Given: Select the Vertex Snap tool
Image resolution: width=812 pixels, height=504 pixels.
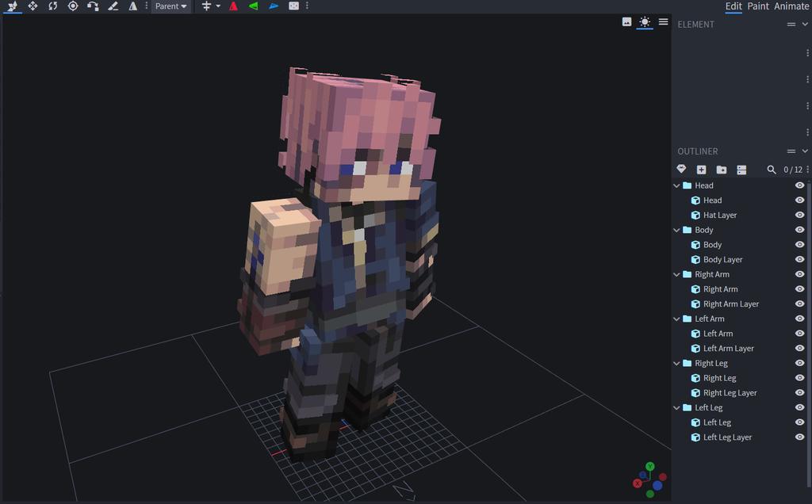Looking at the screenshot, I should coord(93,6).
